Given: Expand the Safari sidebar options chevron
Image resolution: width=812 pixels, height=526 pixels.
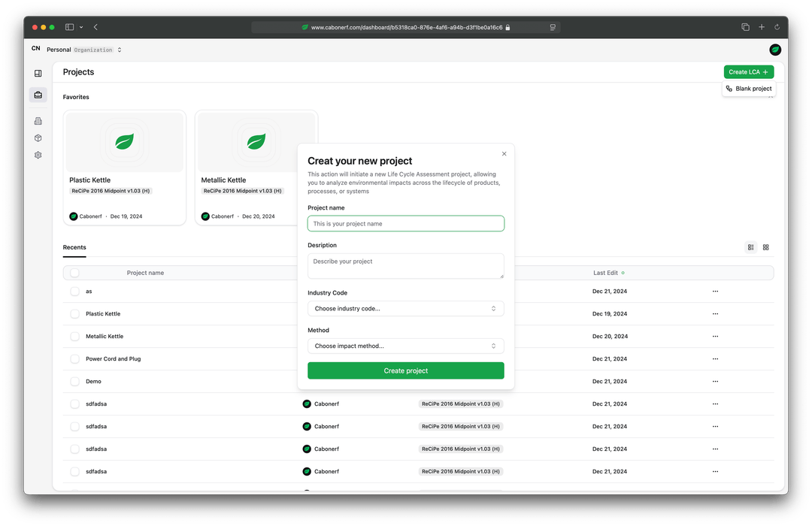Looking at the screenshot, I should click(x=81, y=27).
